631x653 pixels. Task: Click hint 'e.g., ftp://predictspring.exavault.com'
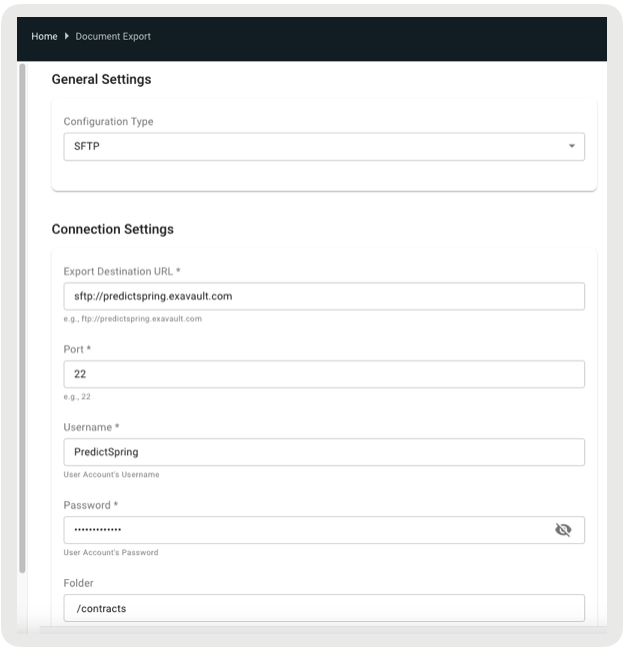(132, 319)
